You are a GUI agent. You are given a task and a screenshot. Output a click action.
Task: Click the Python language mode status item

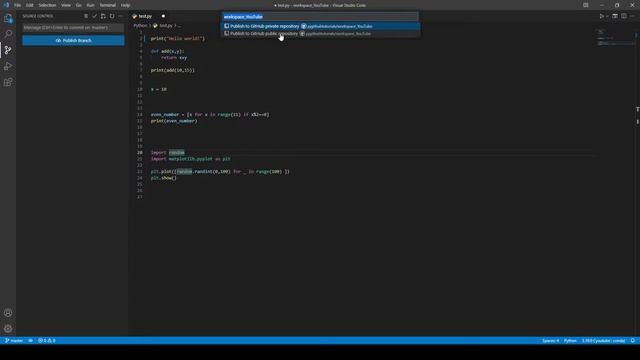point(570,340)
